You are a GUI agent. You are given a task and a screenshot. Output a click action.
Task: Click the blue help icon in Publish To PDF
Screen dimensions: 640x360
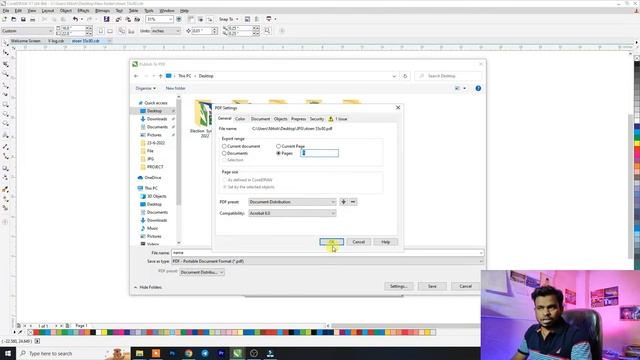tap(478, 88)
